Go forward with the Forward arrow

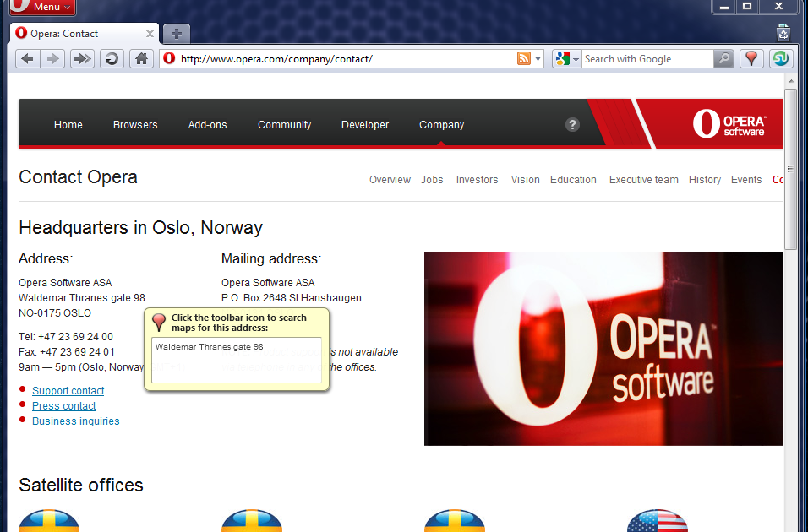click(x=52, y=59)
